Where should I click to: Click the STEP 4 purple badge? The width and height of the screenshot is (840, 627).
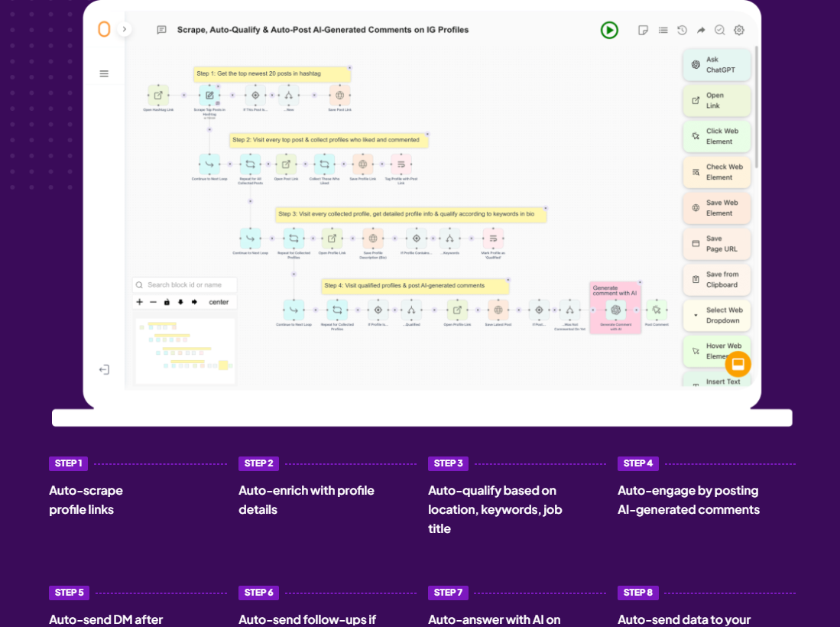[638, 463]
